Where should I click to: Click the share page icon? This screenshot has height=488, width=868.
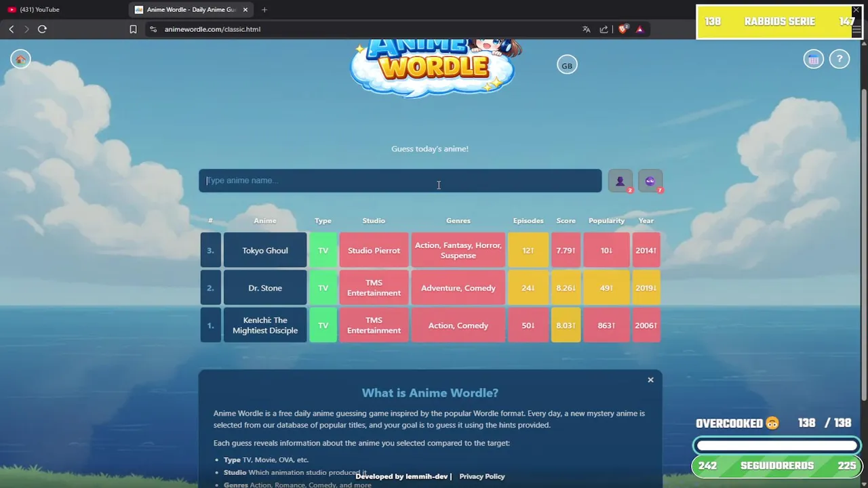pos(604,29)
